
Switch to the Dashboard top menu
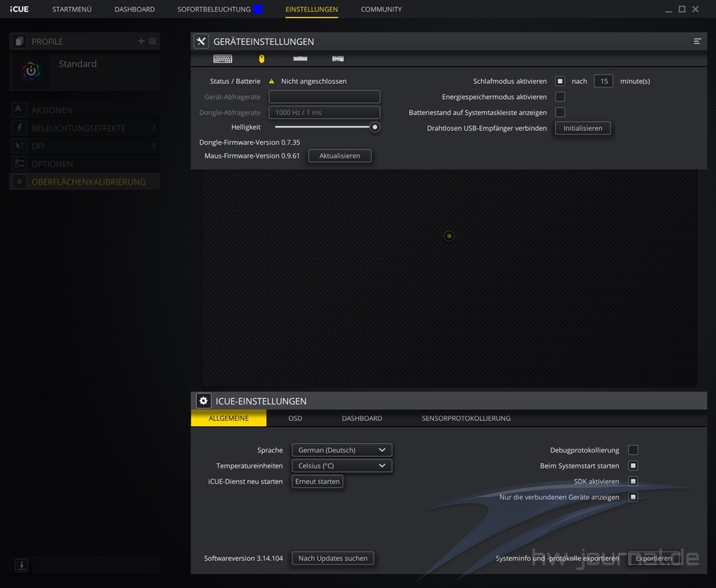135,9
